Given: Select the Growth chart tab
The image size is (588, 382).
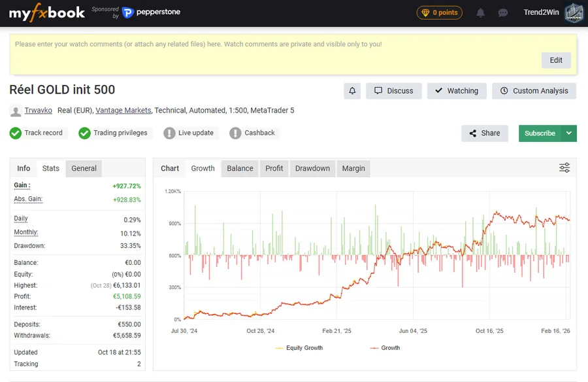Looking at the screenshot, I should click(203, 169).
